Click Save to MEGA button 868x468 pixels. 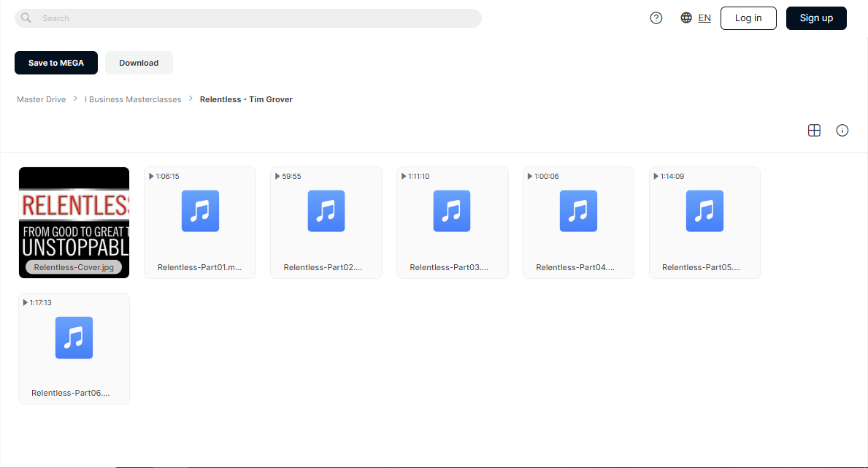pos(56,63)
